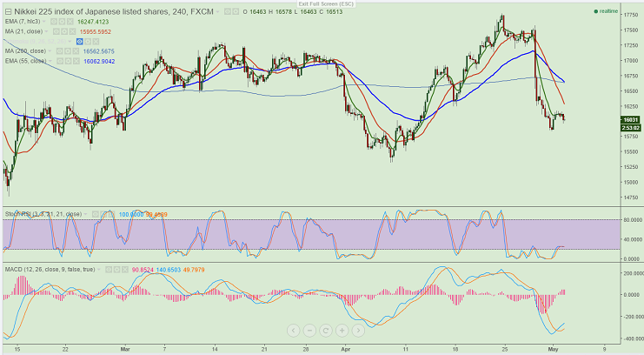Click the Apr date on time axis

345,349
